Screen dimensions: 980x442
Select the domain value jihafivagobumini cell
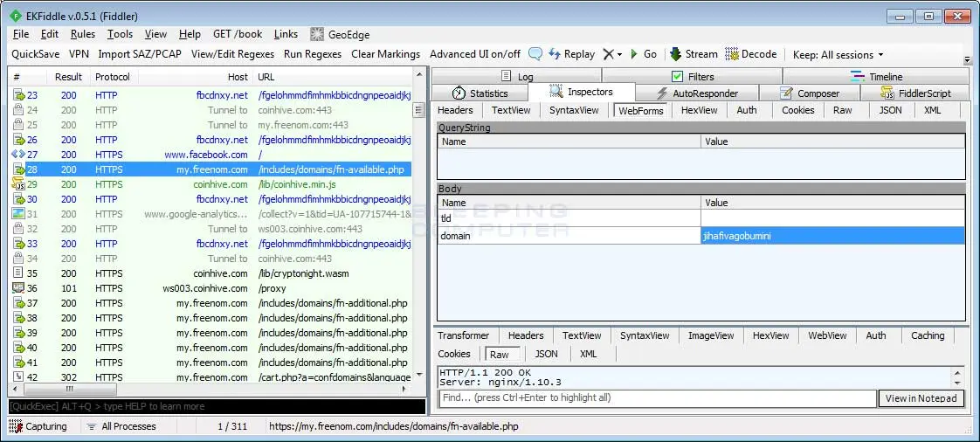point(832,236)
